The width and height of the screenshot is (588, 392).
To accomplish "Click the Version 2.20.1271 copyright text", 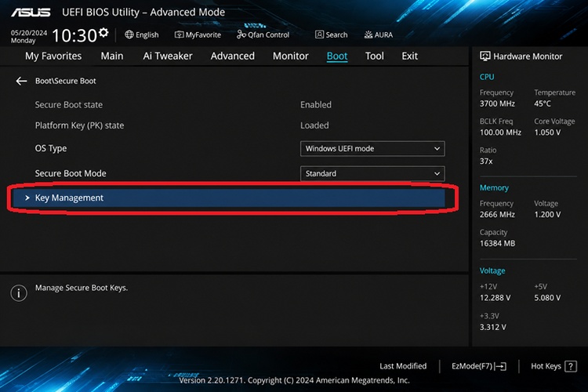I will tap(294, 380).
